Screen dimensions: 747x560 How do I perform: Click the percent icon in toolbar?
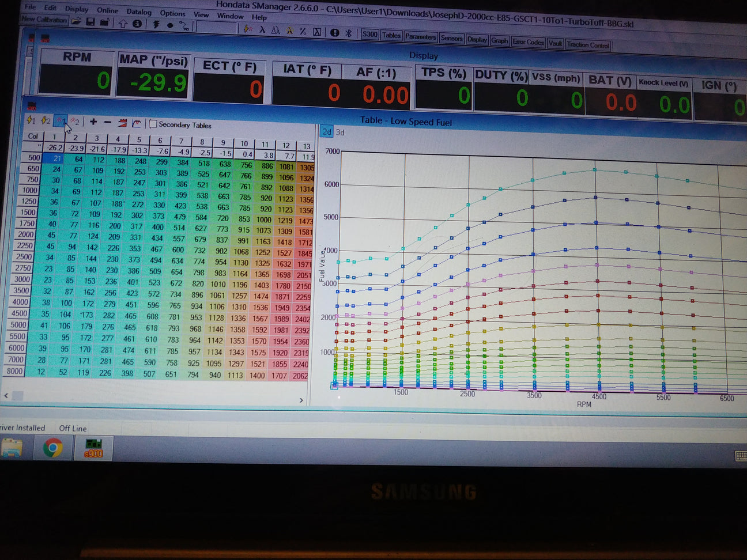pyautogui.click(x=303, y=31)
